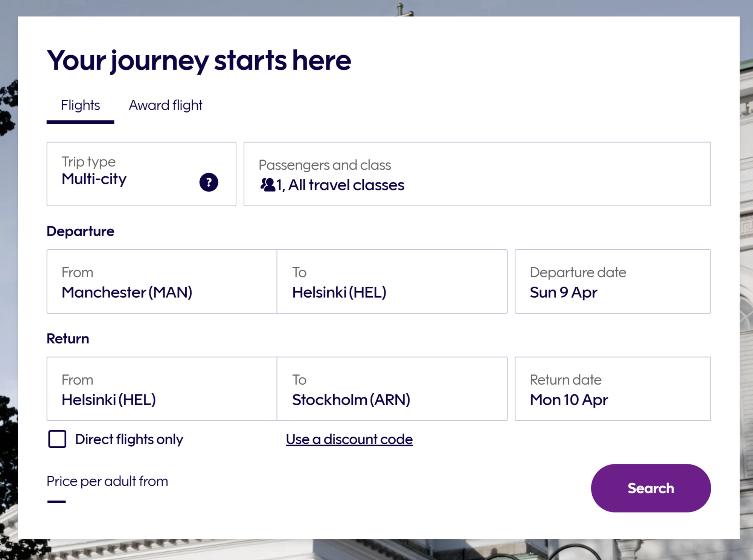Open the Use a discount code link
Viewport: 753px width, 560px height.
(349, 439)
